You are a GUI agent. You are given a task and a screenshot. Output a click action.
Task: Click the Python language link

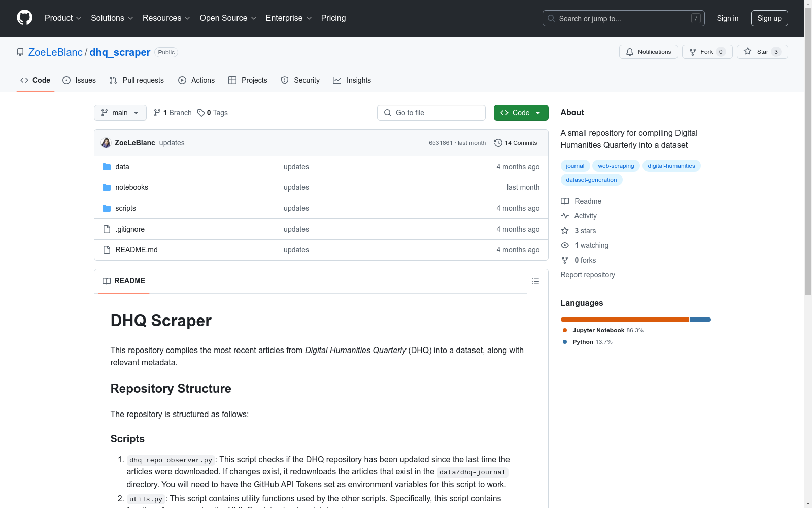point(587,342)
